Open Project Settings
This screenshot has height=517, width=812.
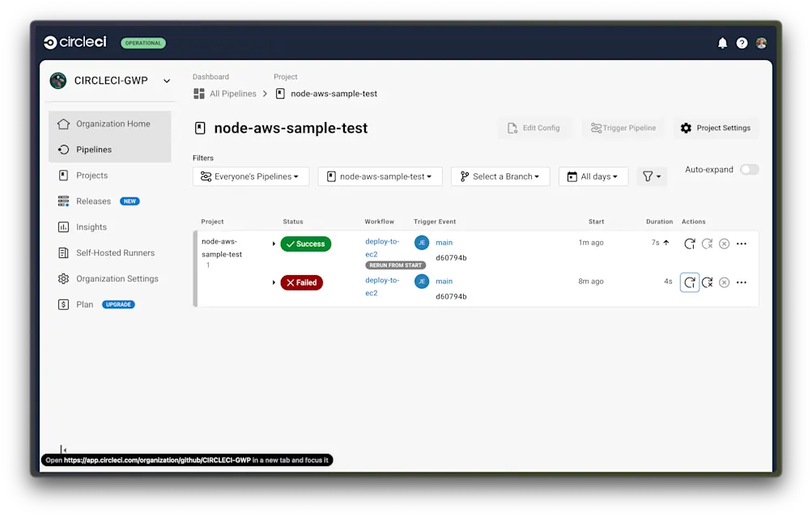click(716, 128)
